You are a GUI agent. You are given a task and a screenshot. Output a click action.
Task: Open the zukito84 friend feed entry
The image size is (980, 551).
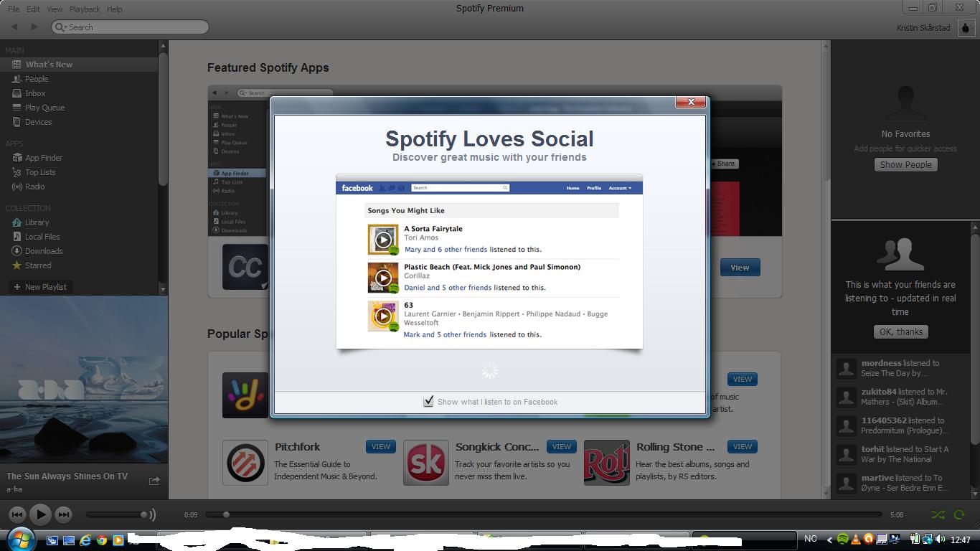coord(901,397)
